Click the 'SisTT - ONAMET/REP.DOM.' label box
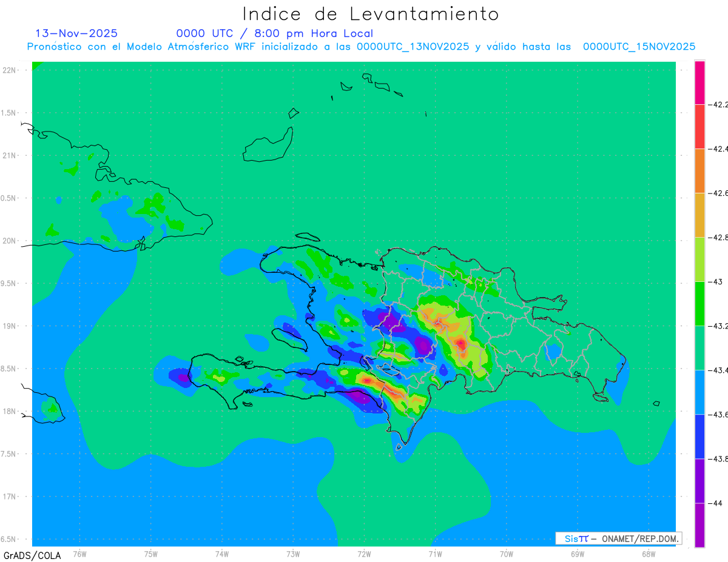The width and height of the screenshot is (728, 562). [x=618, y=538]
